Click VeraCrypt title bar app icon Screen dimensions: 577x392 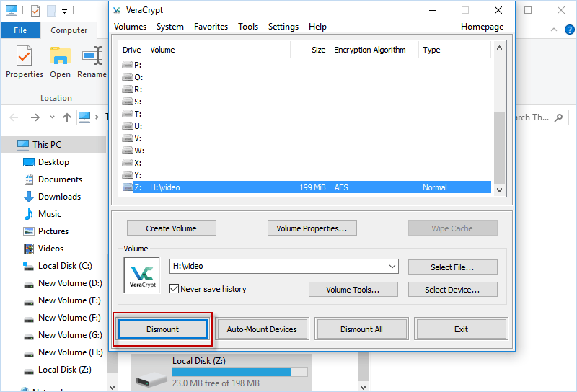[117, 10]
